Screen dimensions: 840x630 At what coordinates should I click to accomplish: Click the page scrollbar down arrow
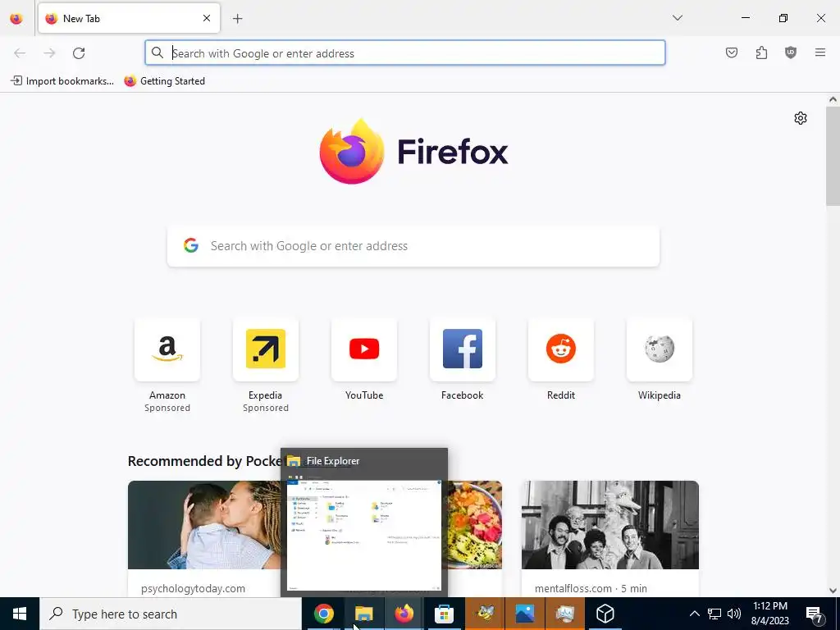click(833, 591)
